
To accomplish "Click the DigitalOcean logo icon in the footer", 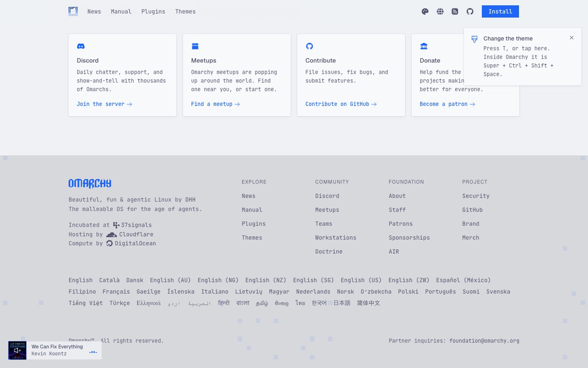I will [109, 244].
